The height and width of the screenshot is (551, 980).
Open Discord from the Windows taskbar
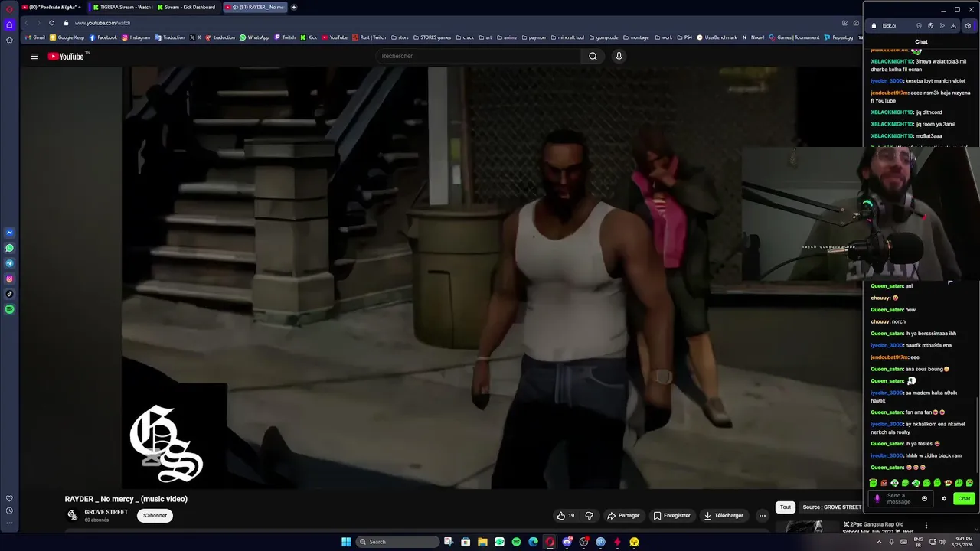pos(567,542)
